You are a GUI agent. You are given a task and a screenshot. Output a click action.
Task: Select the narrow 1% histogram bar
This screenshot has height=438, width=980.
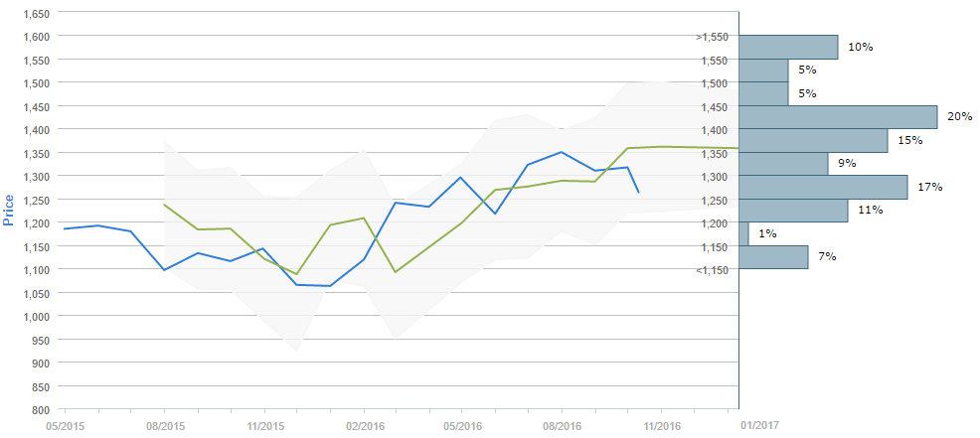(743, 233)
